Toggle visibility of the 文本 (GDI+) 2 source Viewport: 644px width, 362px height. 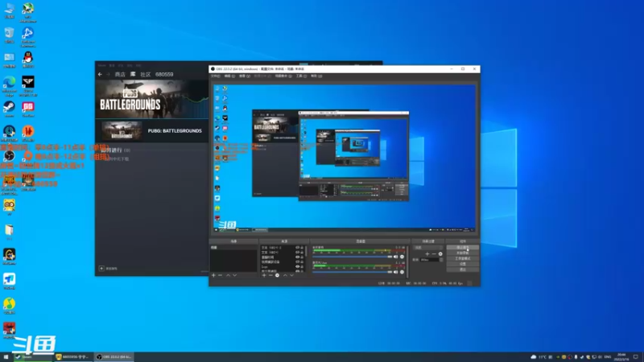coord(297,248)
